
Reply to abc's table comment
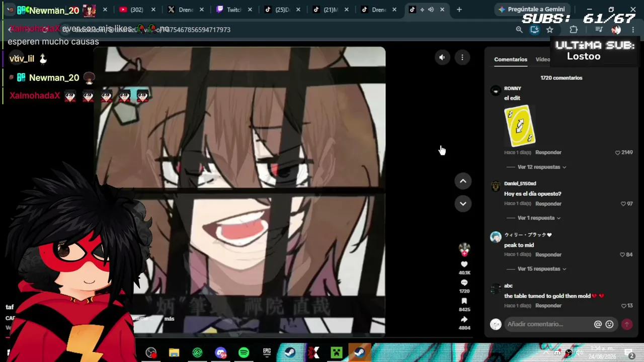(x=548, y=306)
